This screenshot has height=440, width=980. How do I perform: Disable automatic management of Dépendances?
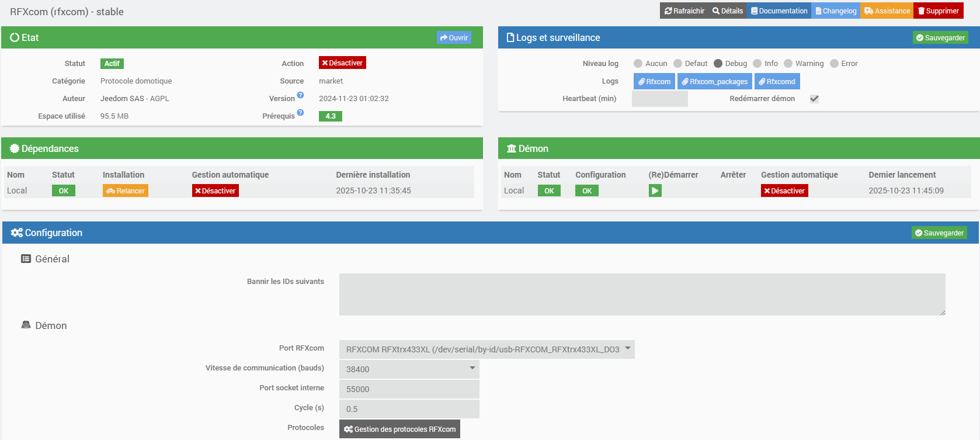[x=216, y=190]
